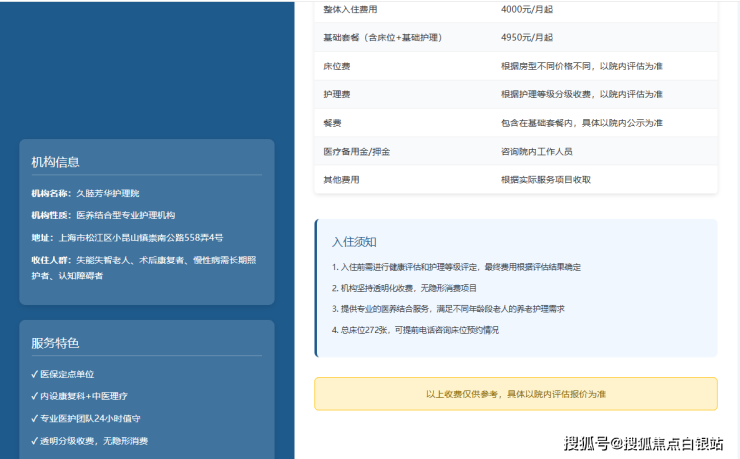Click the 护理费 row label
This screenshot has height=459, width=740.
point(337,95)
